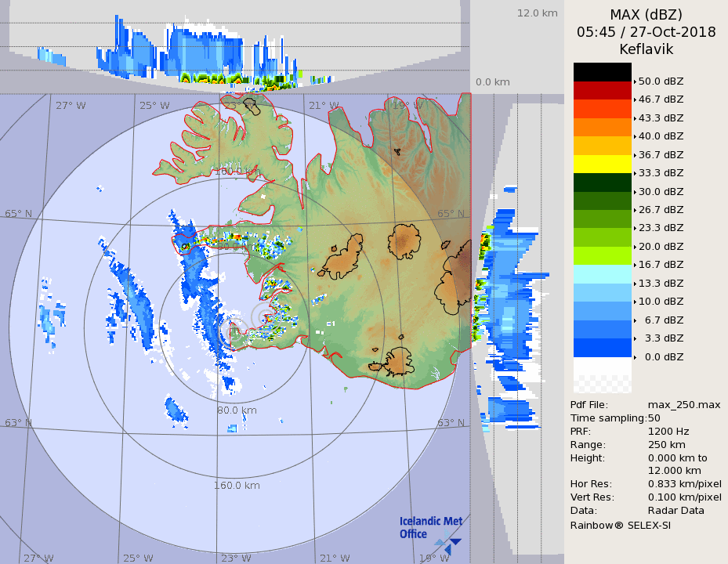The image size is (728, 564).
Task: Select the Keflavik station name
Action: point(646,49)
